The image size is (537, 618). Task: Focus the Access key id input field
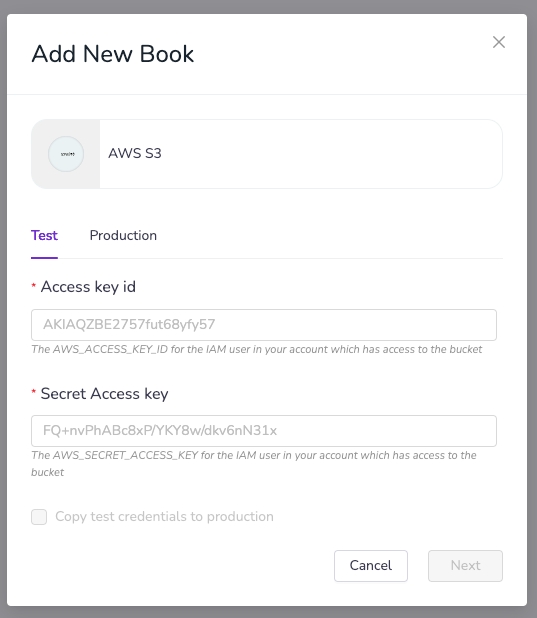264,325
